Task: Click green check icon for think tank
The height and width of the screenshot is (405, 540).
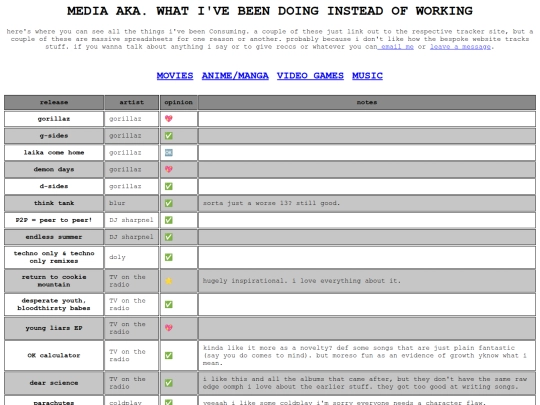Action: point(168,203)
